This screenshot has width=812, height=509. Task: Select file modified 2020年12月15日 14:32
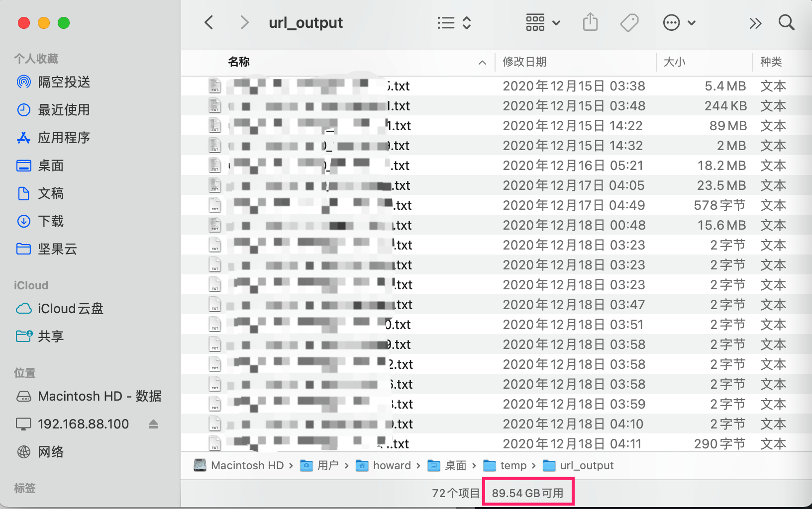497,146
